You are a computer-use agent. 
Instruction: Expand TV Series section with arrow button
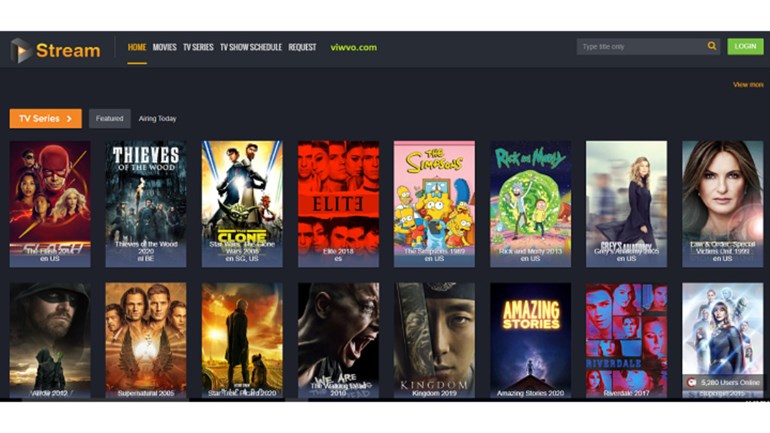coord(46,118)
